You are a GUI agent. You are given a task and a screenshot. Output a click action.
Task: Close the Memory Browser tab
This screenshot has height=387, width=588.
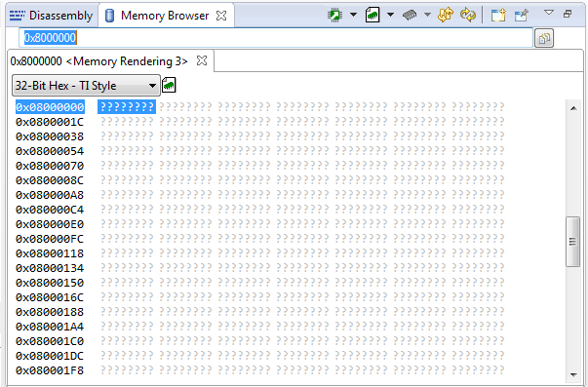coord(221,16)
